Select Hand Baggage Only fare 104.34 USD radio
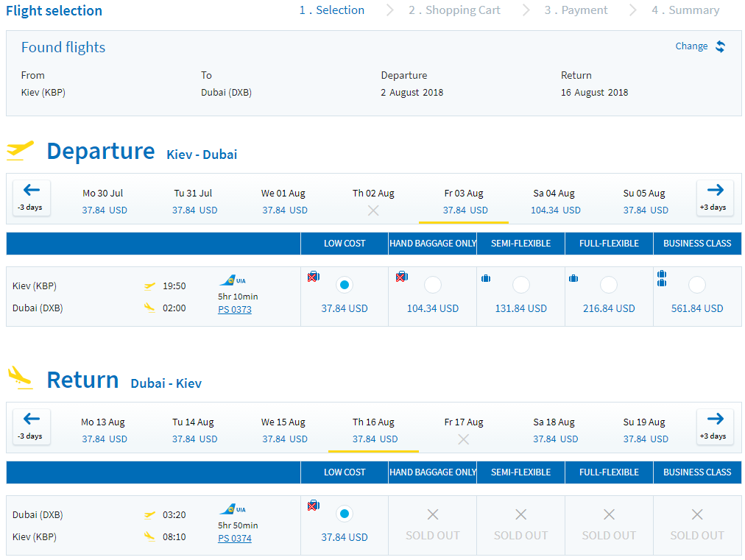Viewport: 745px width, 560px height. pyautogui.click(x=432, y=285)
